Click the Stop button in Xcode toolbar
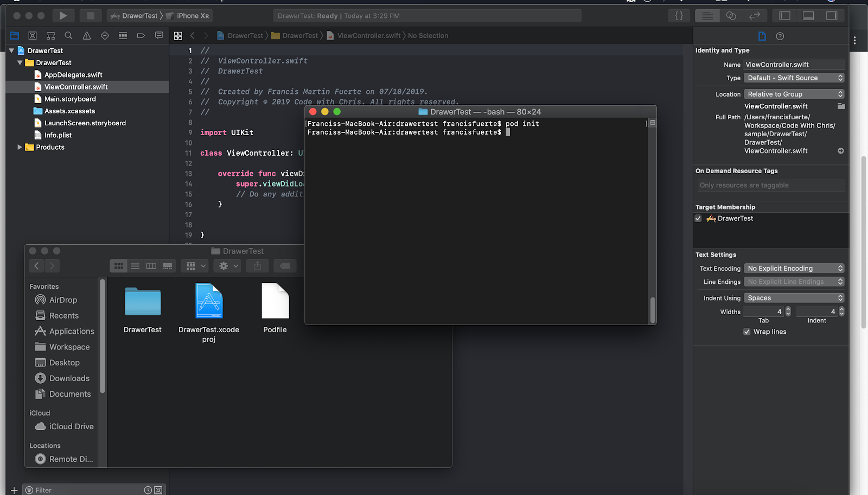This screenshot has width=868, height=495. click(x=91, y=16)
